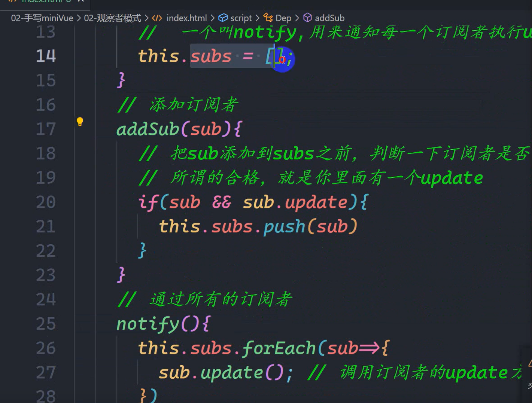Screen dimensions: 532x403
Task: Expand breadcrumb chevron after script
Action: click(257, 18)
